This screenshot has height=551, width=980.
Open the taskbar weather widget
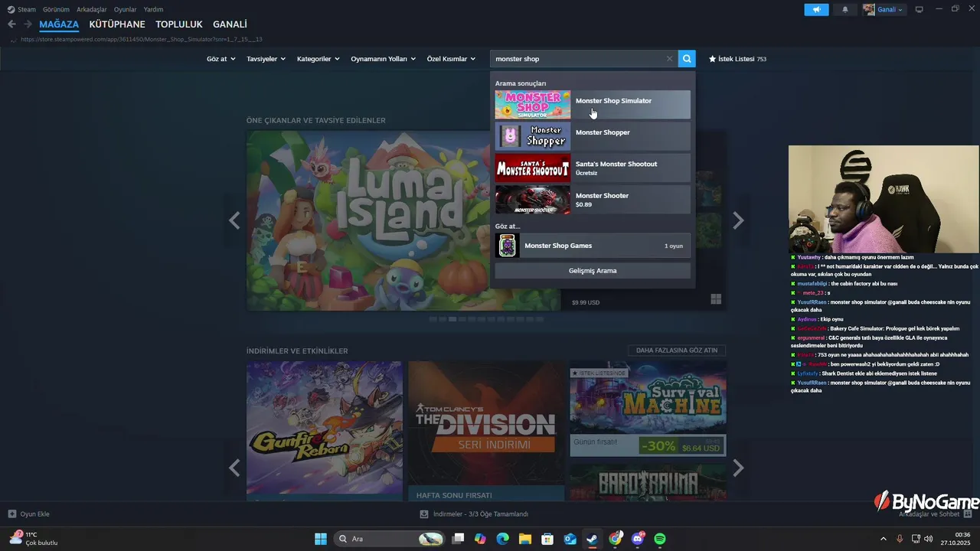click(x=34, y=539)
